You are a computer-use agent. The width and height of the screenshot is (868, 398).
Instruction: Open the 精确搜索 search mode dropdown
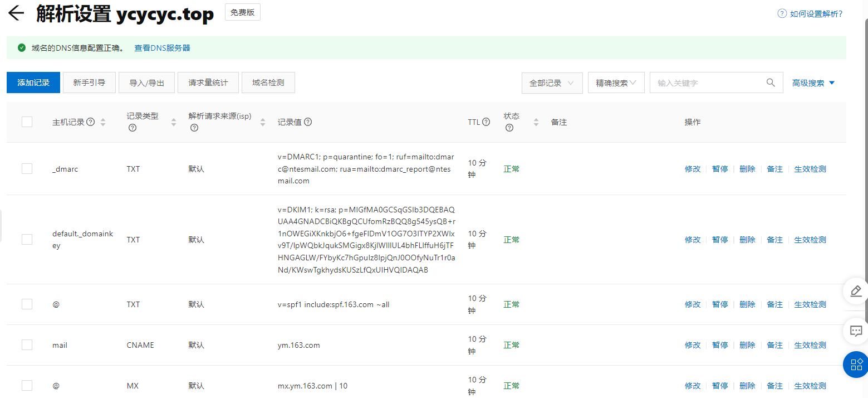(x=616, y=82)
